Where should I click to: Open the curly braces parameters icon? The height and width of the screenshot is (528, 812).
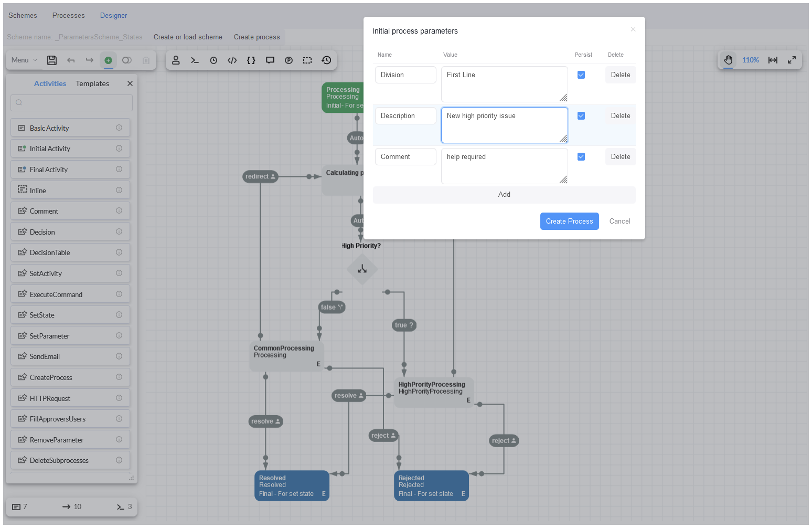(x=251, y=60)
